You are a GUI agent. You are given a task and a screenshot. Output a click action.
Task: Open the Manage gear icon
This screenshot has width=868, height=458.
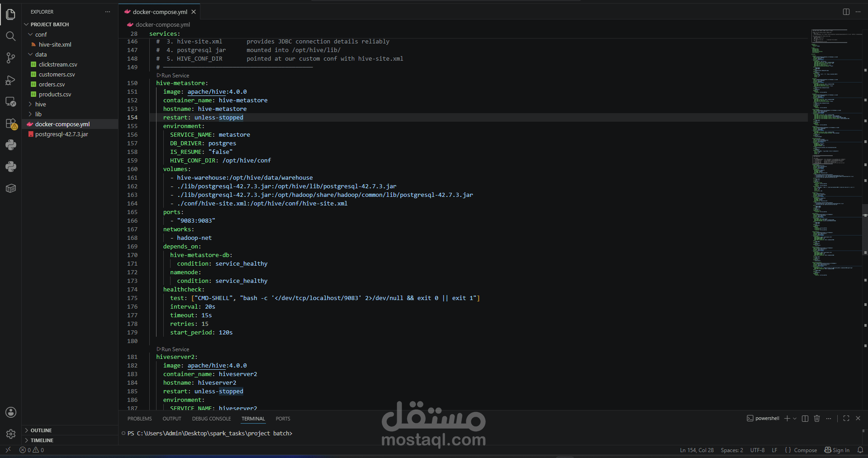(11, 434)
